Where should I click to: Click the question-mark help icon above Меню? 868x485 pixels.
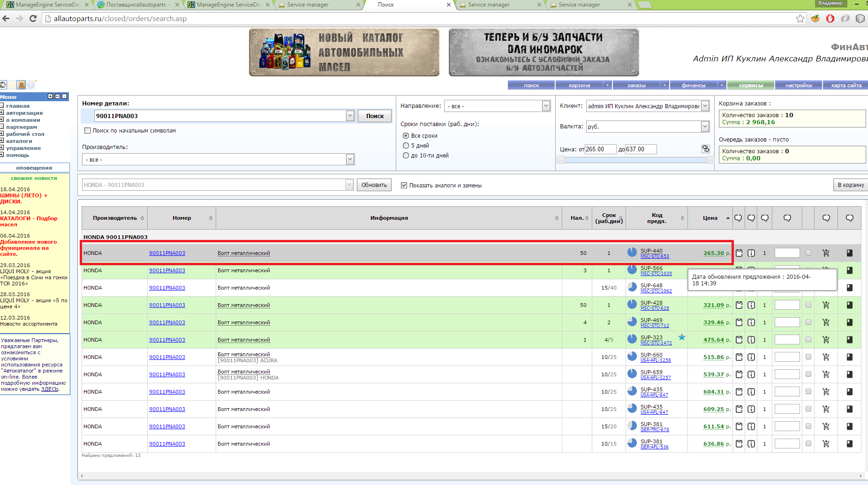[x=31, y=85]
